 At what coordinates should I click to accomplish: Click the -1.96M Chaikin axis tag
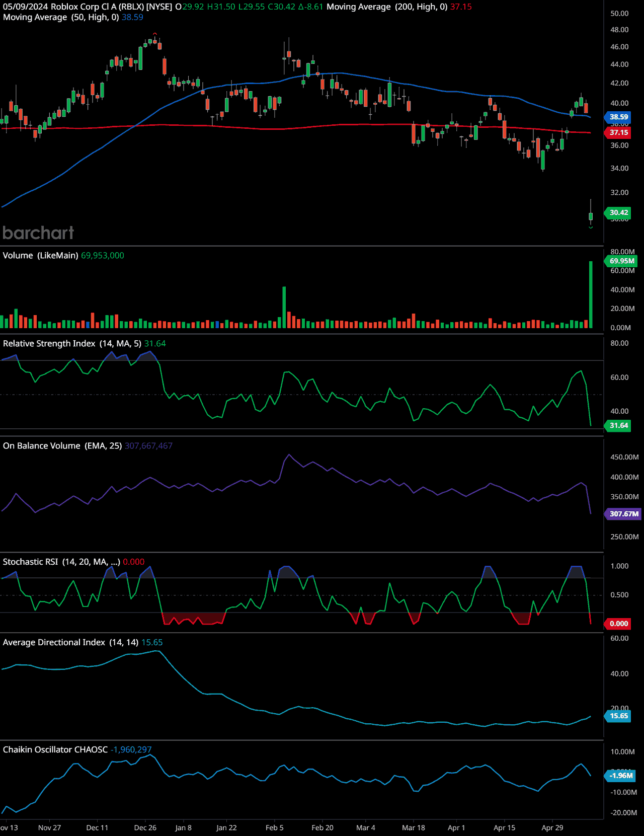[x=620, y=775]
